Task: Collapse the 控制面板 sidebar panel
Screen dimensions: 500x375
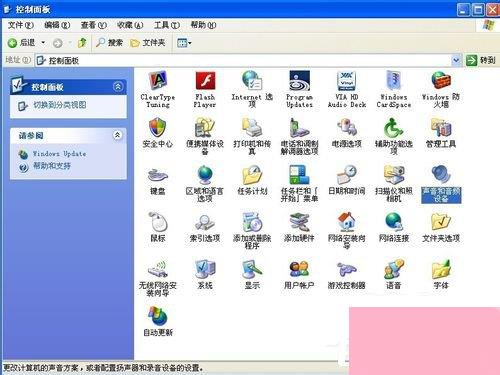Action: [x=118, y=87]
